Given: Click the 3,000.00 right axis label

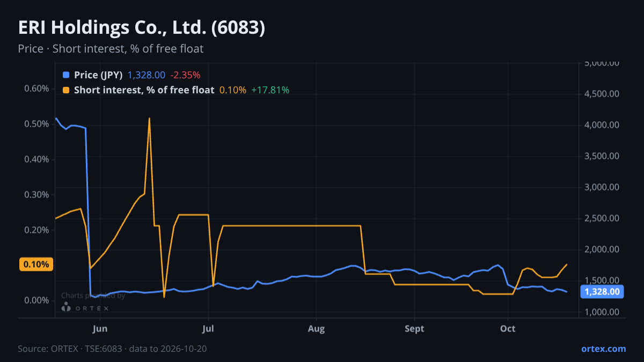Looking at the screenshot, I should (602, 187).
